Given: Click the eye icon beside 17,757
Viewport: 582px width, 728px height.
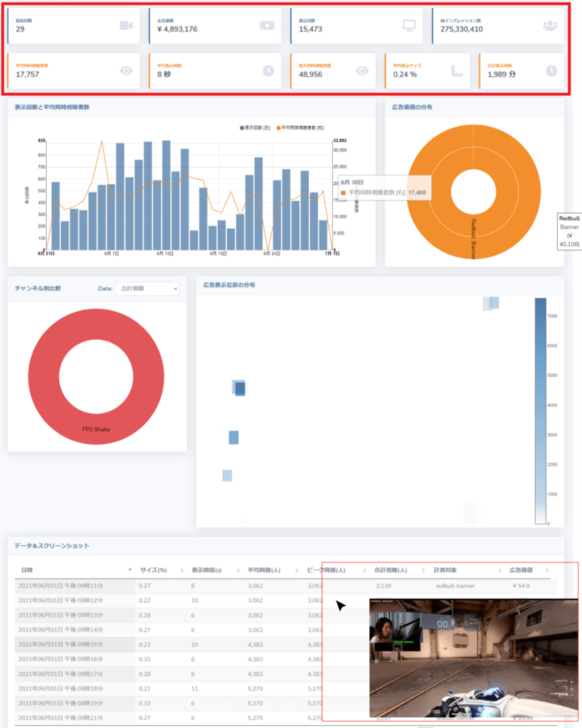Looking at the screenshot, I should pos(127,70).
